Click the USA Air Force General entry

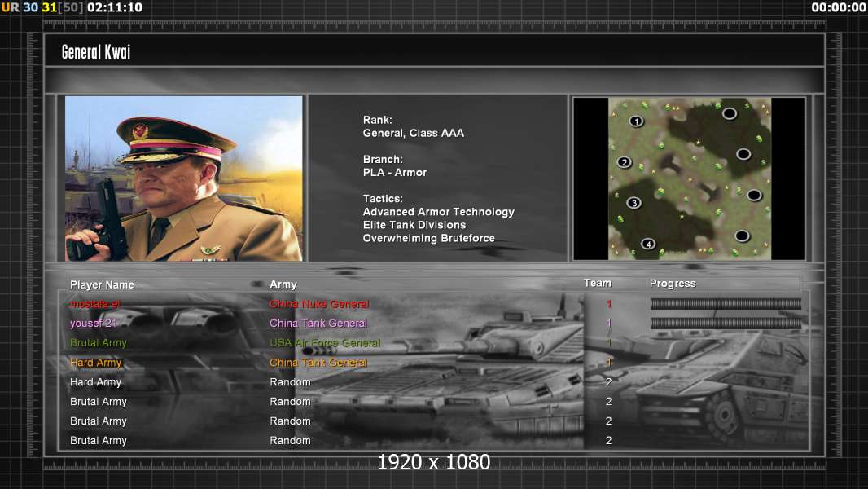tap(325, 343)
